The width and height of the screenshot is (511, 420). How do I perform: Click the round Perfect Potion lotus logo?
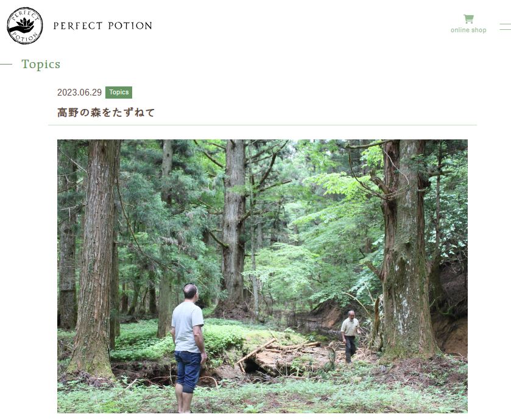[25, 26]
